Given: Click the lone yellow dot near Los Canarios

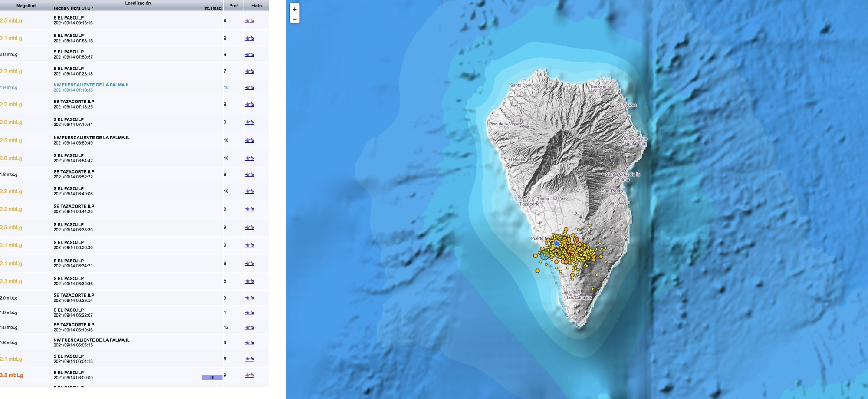Looking at the screenshot, I should pyautogui.click(x=592, y=289).
